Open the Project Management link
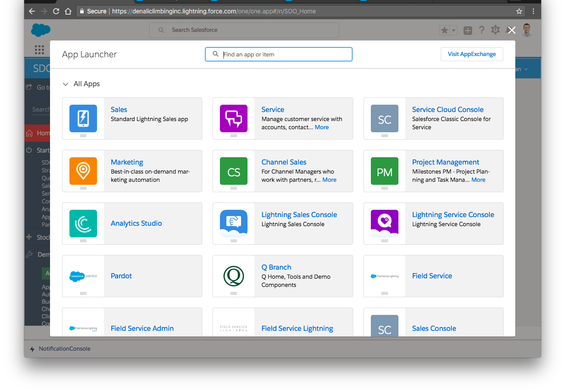 point(445,162)
